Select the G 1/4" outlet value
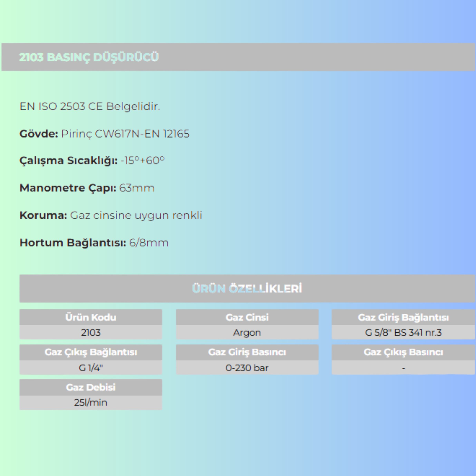This screenshot has height=476, width=476. [91, 368]
